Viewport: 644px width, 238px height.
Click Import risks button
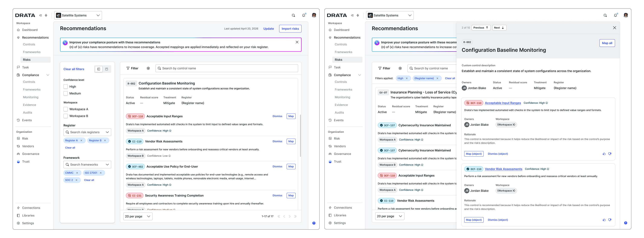pyautogui.click(x=290, y=29)
